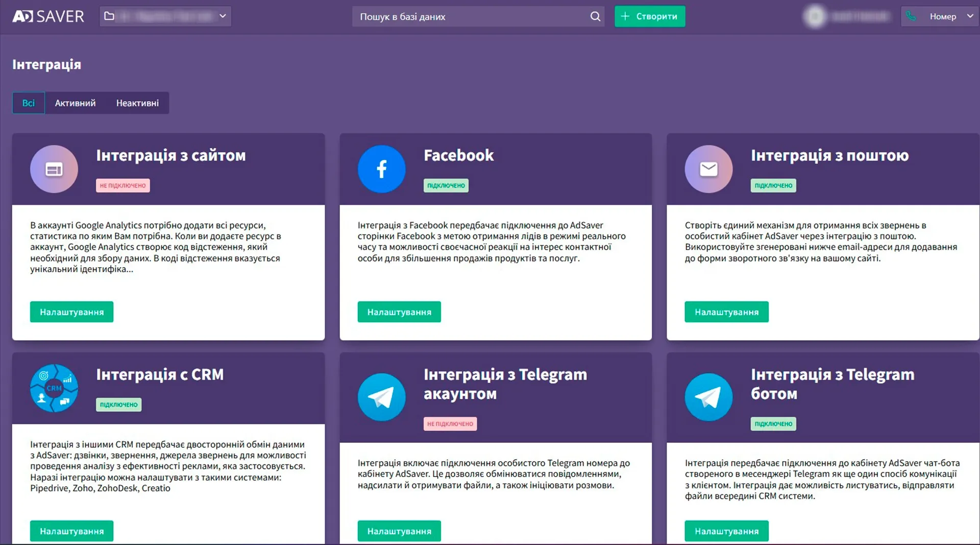Image resolution: width=980 pixels, height=545 pixels.
Task: Switch to the 'Активний' tab
Action: tap(75, 103)
